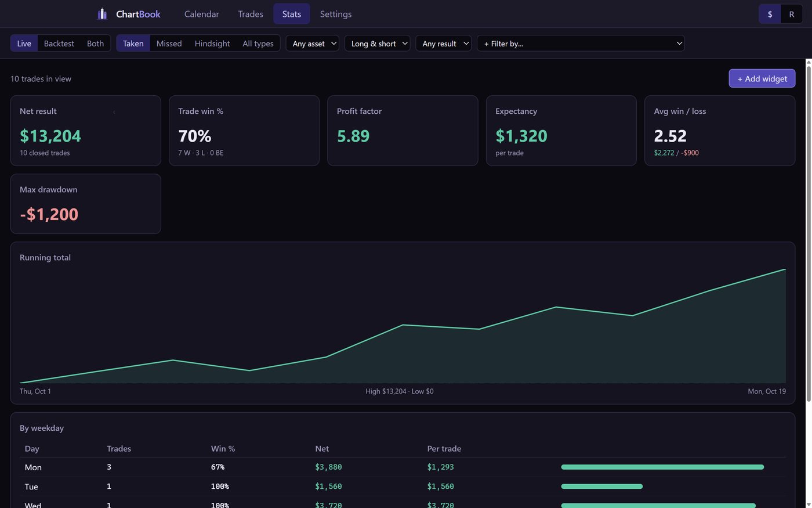Show Taken trades only
The height and width of the screenshot is (508, 812).
[x=133, y=44]
